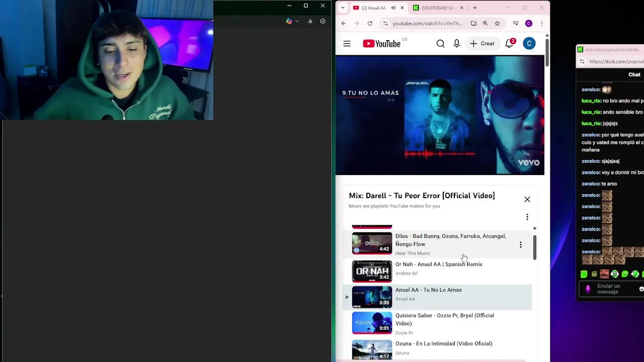Click the purple icon beside message input
644x362 pixels.
588,289
